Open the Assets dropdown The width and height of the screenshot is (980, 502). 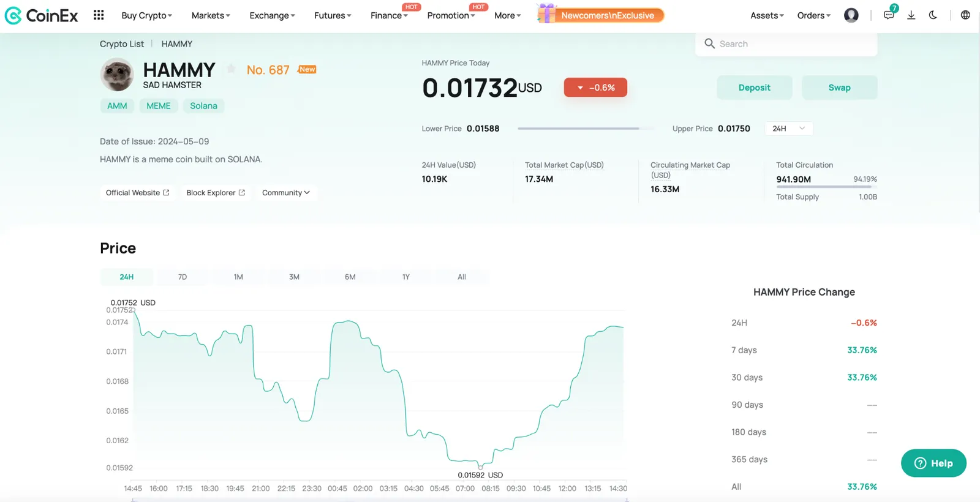[767, 15]
